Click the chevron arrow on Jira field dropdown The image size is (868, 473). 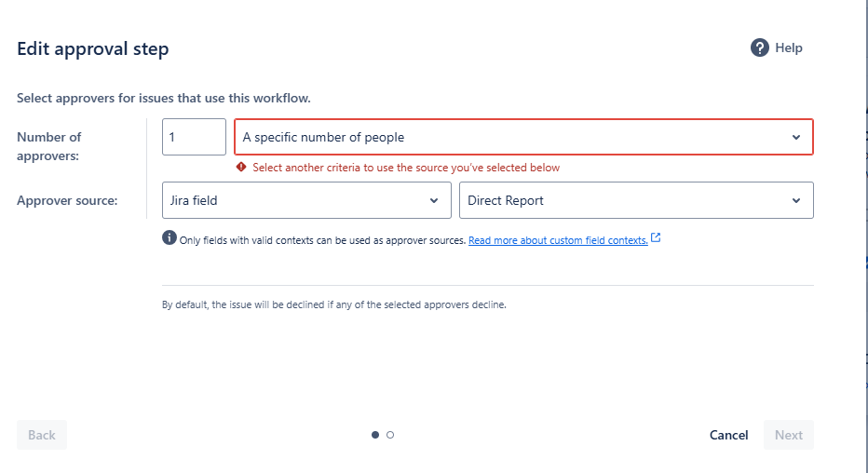click(434, 201)
